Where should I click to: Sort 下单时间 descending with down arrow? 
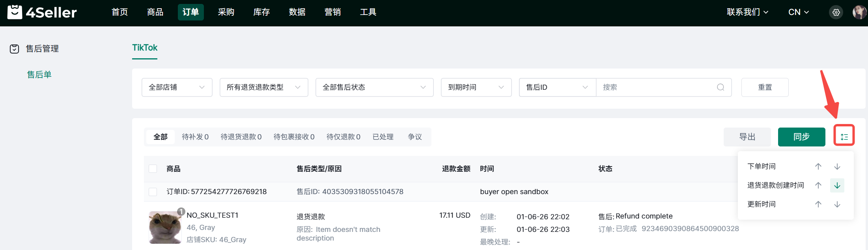click(x=837, y=167)
